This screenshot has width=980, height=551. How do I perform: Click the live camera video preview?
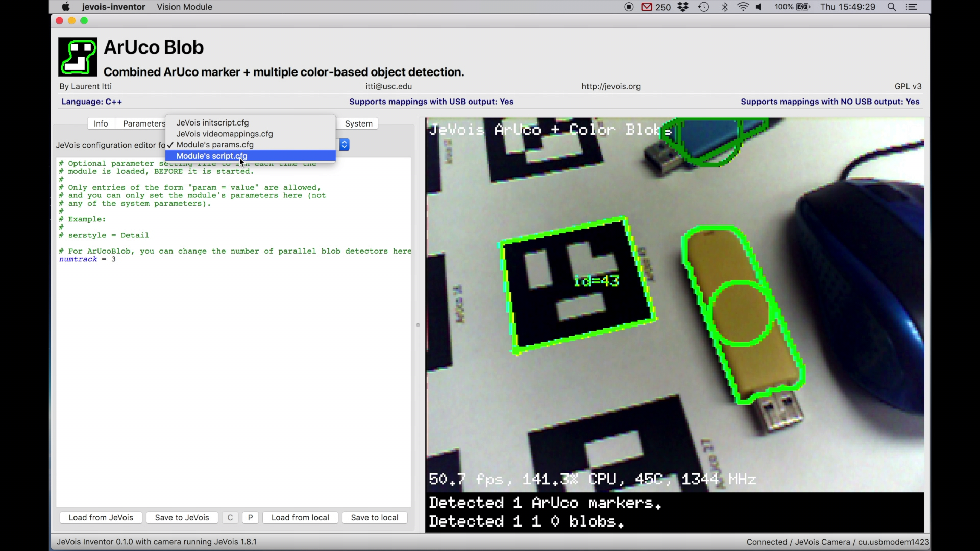click(x=675, y=325)
